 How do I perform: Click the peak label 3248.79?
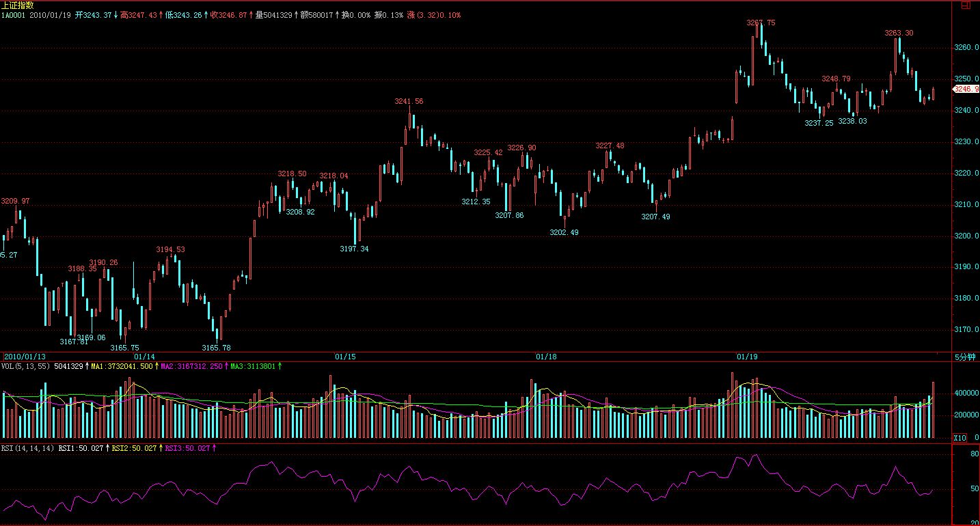836,79
